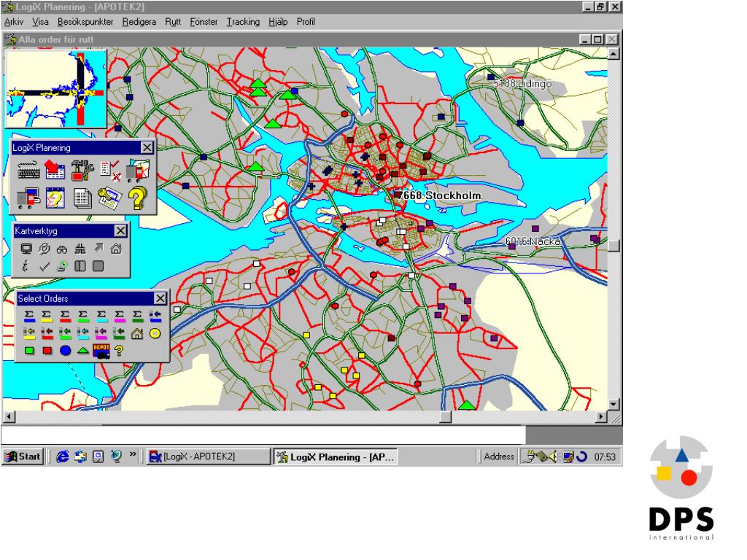Click the Start button on taskbar
Screen dimensions: 747x560
(x=23, y=456)
